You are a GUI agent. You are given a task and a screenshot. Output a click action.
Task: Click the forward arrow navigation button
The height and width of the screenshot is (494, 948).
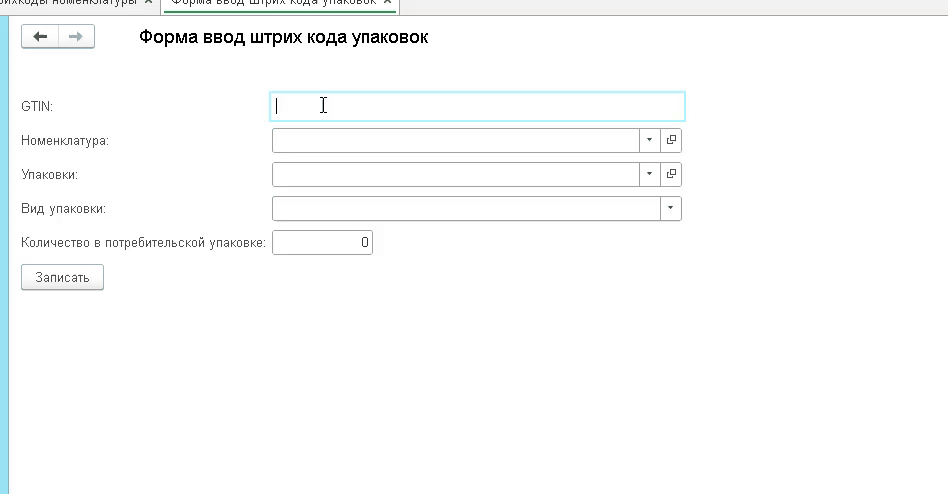[x=76, y=37]
